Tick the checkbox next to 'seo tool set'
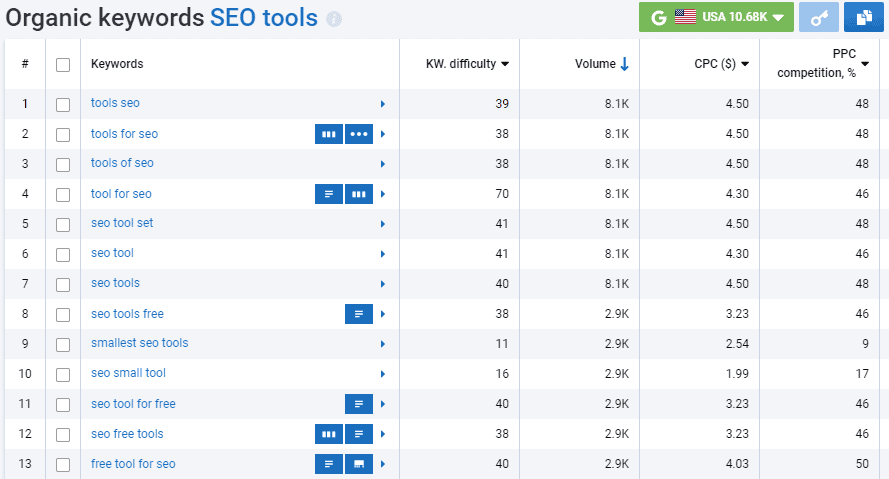The height and width of the screenshot is (479, 889). coord(63,224)
